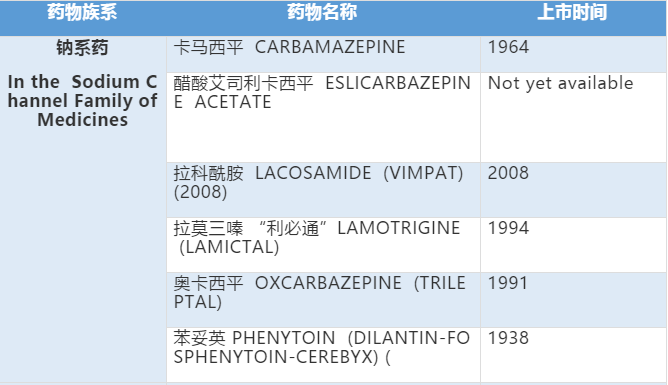Click the Not yet available cell
668x385 pixels.
pyautogui.click(x=573, y=117)
